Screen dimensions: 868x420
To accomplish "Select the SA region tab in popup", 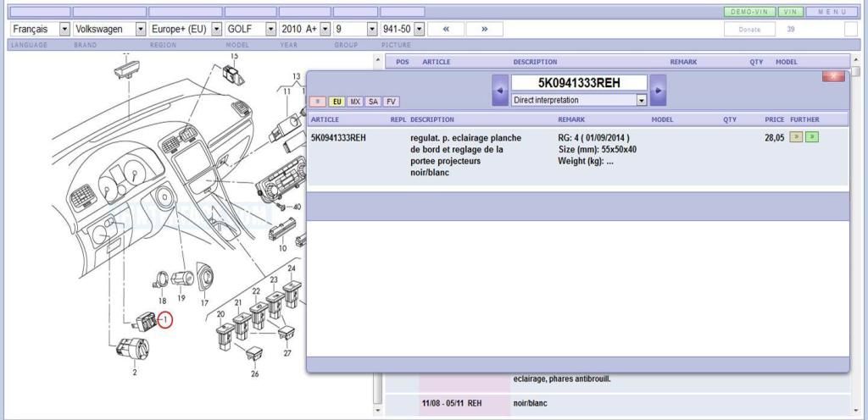I will [373, 102].
